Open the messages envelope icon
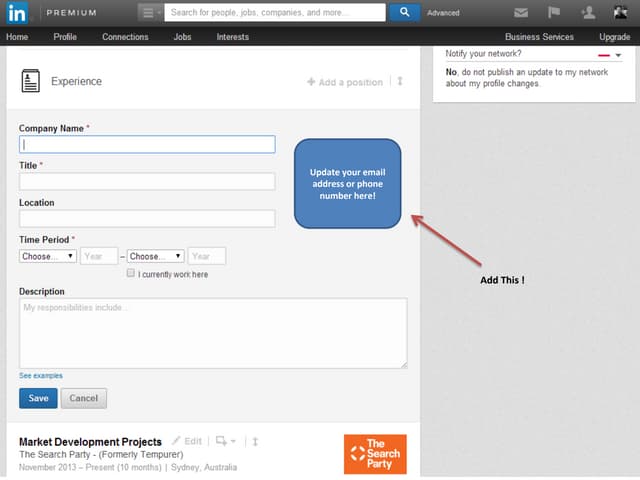This screenshot has height=480, width=640. pos(521,13)
